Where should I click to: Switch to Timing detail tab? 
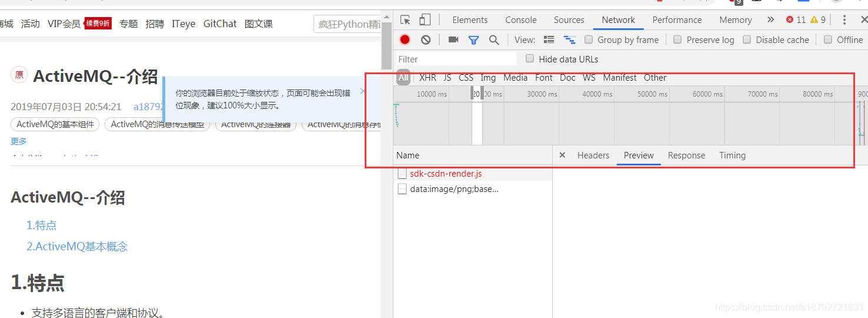pos(732,155)
